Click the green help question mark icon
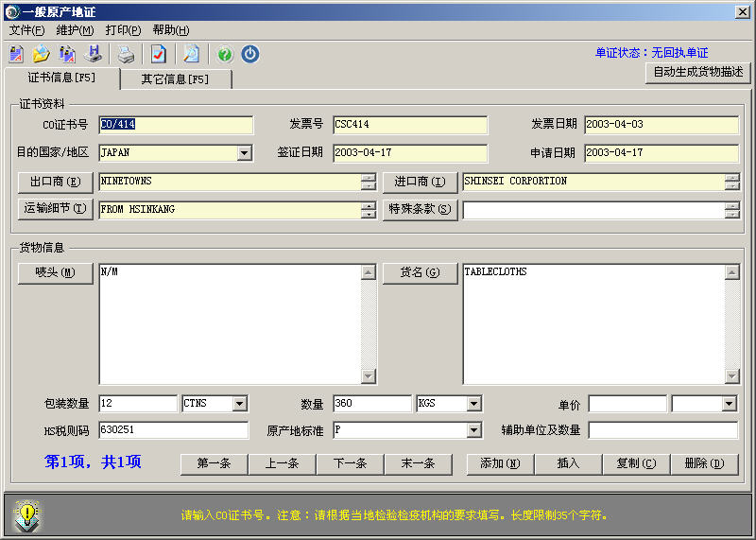Image resolution: width=756 pixels, height=540 pixels. pos(224,54)
